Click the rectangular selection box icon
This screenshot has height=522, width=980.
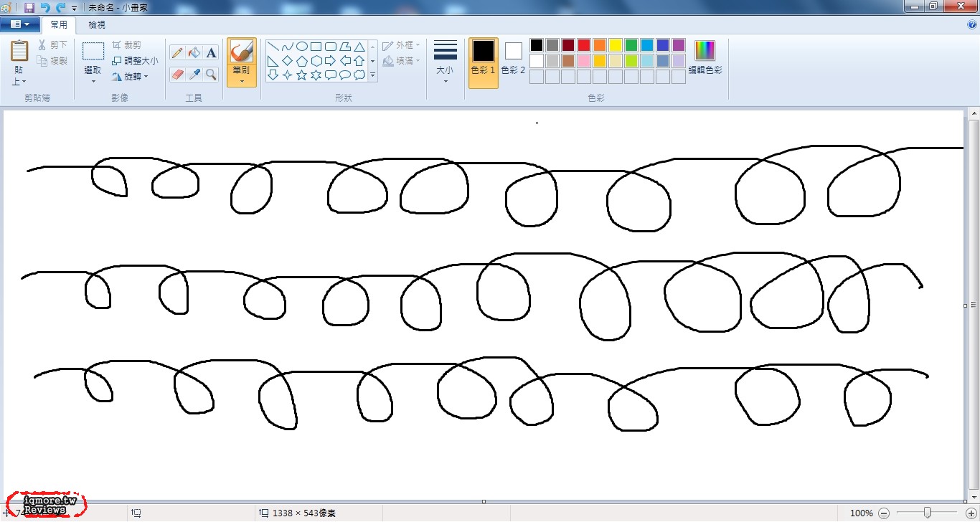(93, 52)
